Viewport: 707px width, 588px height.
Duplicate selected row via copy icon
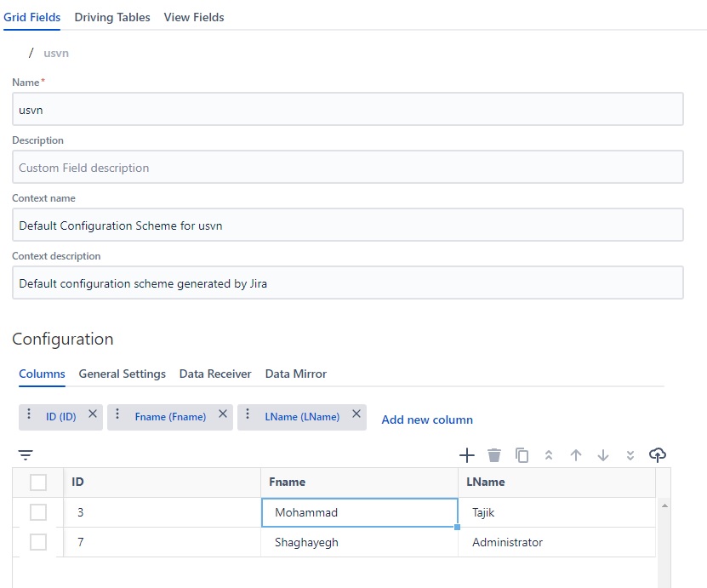click(x=522, y=454)
